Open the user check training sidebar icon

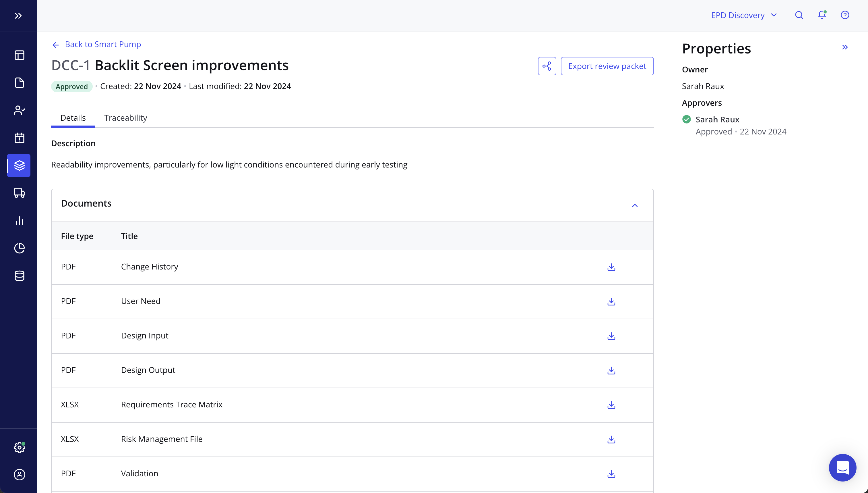tap(19, 110)
